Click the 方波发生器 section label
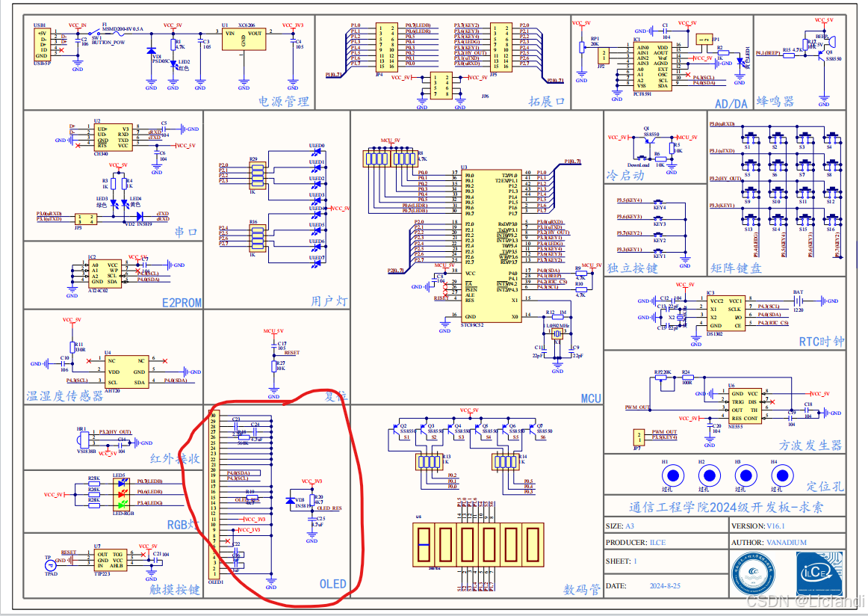 [x=810, y=445]
